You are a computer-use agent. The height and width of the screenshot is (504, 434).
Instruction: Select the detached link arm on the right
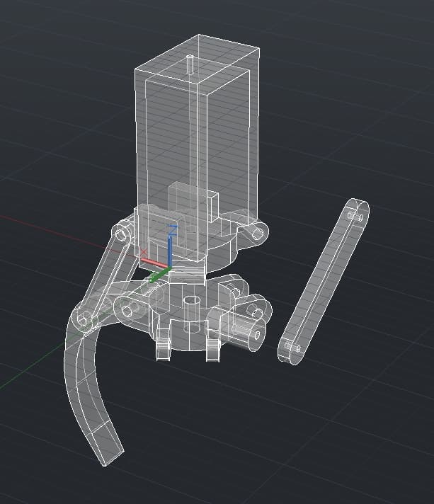pos(324,282)
